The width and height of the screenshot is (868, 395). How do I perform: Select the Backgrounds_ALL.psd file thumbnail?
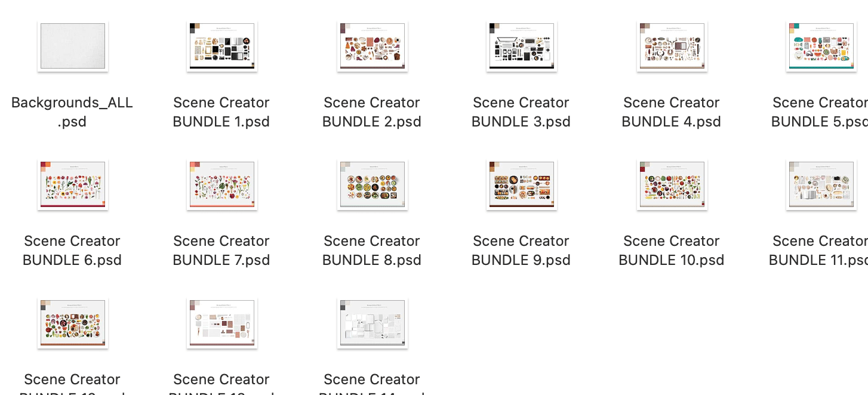pos(73,46)
